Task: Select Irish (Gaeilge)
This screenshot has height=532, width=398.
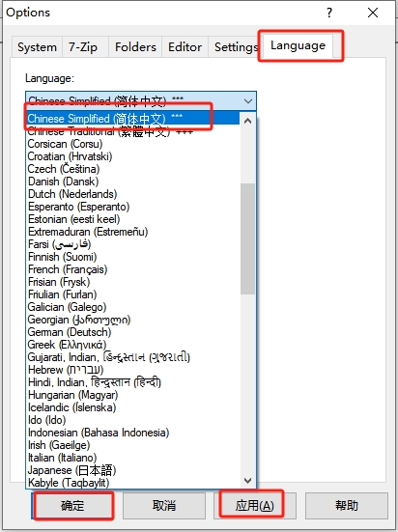Action: pyautogui.click(x=133, y=445)
